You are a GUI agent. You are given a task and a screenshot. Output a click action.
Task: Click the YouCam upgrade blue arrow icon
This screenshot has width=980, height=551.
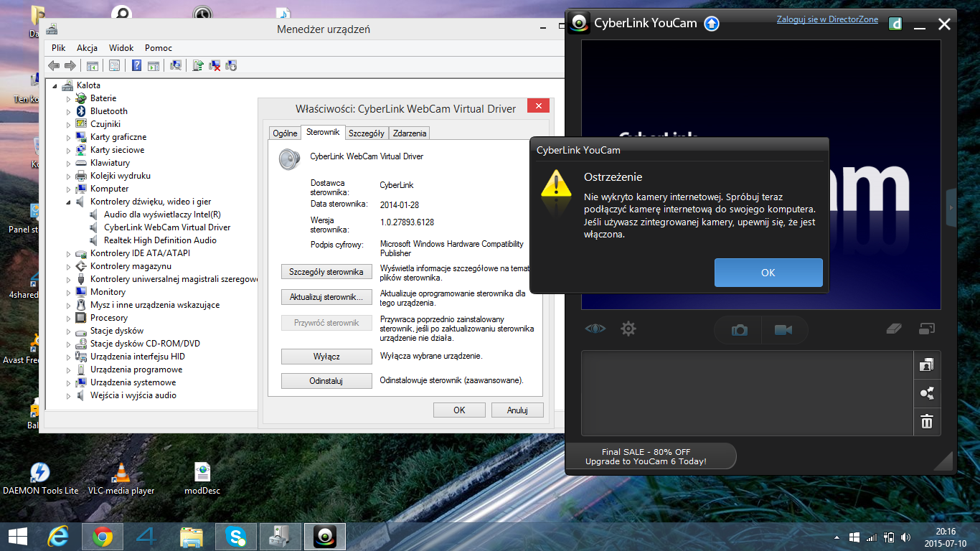point(711,23)
